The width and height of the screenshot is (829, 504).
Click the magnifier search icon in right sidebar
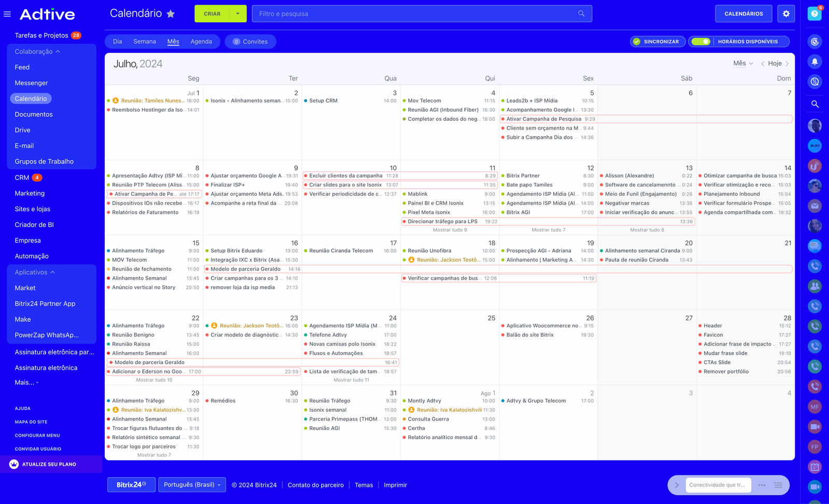(x=814, y=104)
